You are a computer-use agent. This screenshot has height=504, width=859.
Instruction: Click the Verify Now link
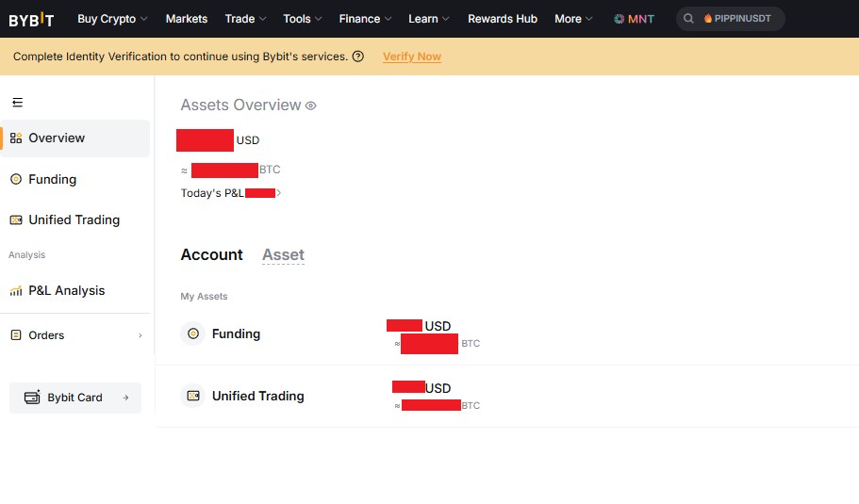[x=412, y=57]
